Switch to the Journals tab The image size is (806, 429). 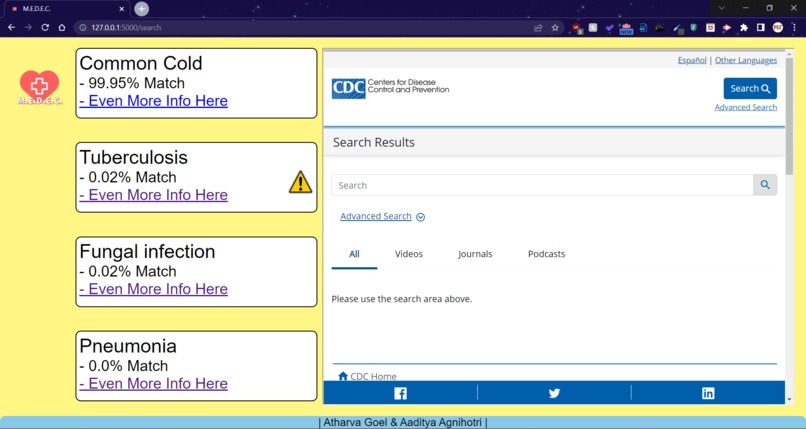click(475, 254)
